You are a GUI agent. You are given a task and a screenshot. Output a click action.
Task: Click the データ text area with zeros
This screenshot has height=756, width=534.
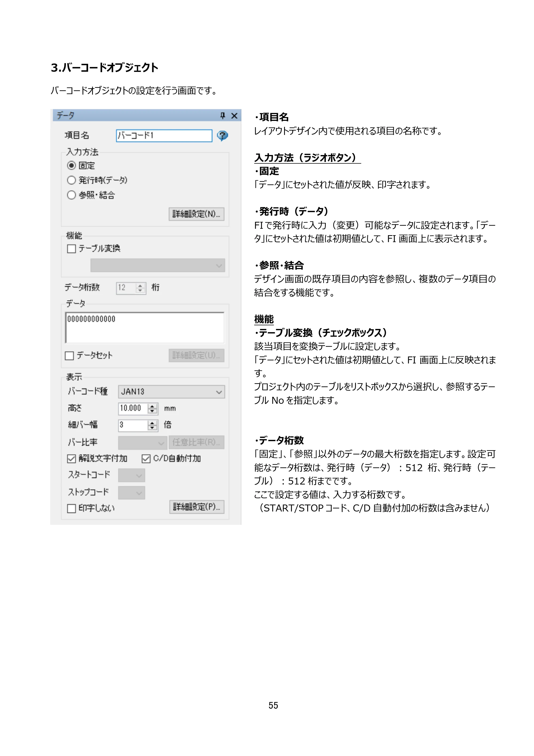(x=145, y=328)
